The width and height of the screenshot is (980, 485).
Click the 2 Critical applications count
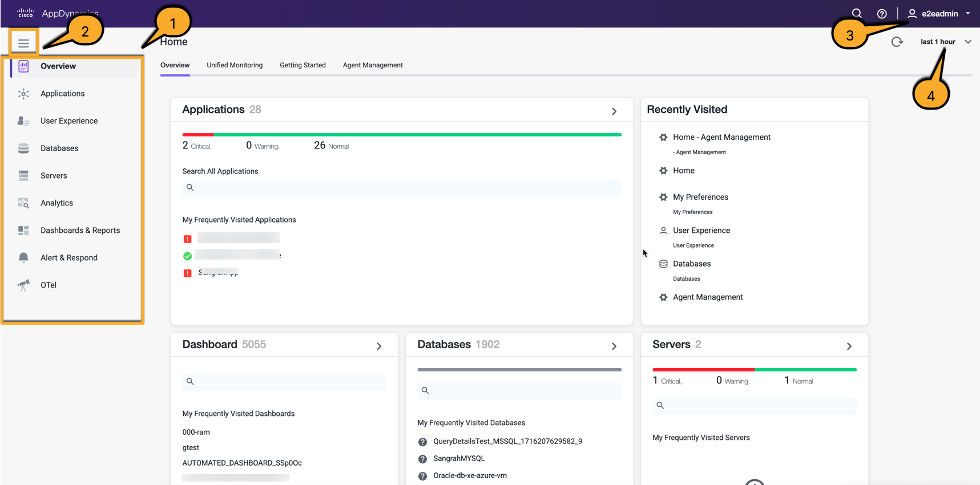pyautogui.click(x=197, y=146)
